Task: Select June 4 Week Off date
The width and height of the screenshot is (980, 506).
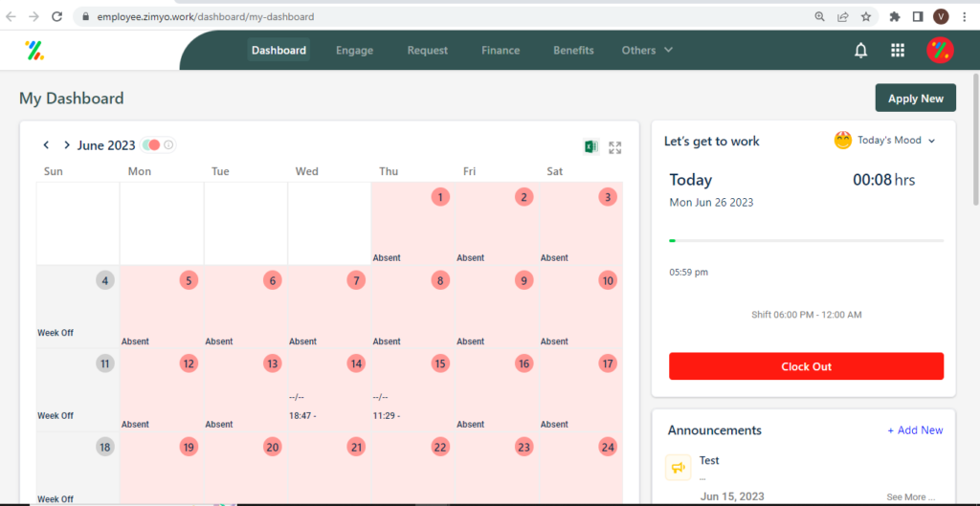Action: tap(105, 280)
